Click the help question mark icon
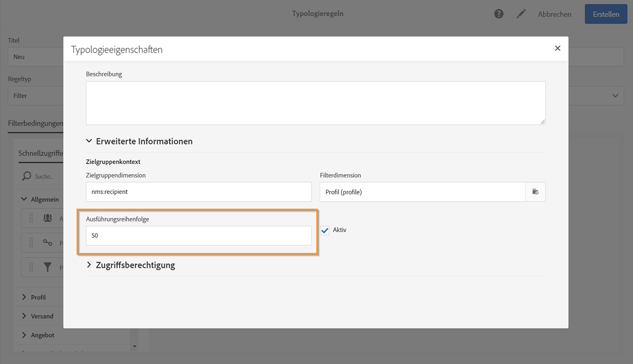 (499, 14)
